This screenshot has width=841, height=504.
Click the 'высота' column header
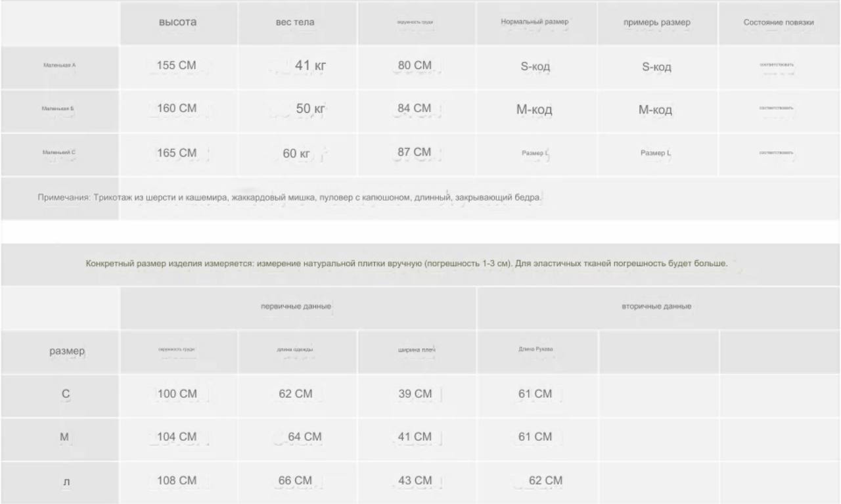(x=178, y=22)
